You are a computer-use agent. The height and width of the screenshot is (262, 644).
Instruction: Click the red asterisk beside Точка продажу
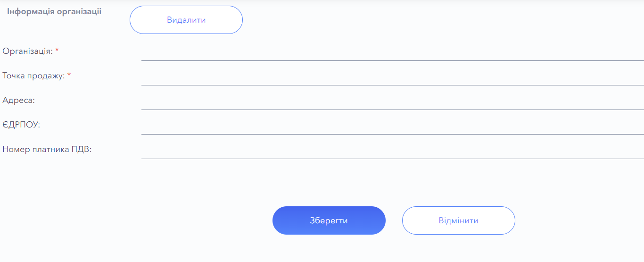pos(69,75)
